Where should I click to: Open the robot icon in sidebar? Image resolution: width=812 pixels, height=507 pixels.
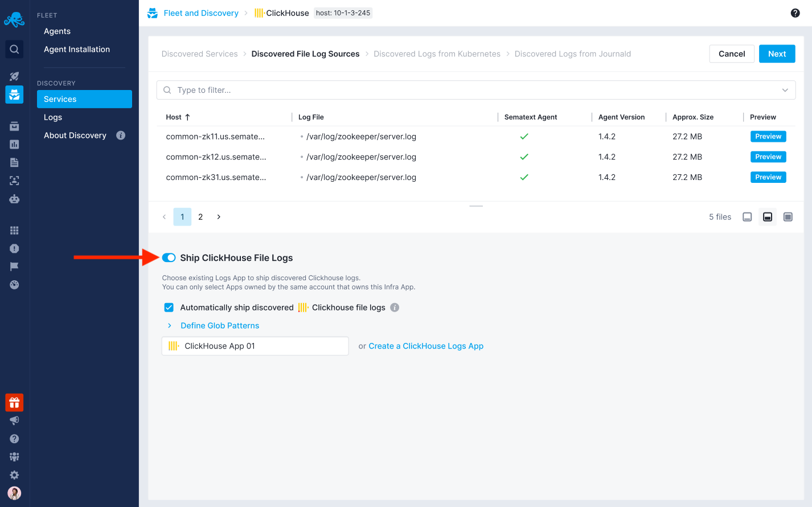14,199
